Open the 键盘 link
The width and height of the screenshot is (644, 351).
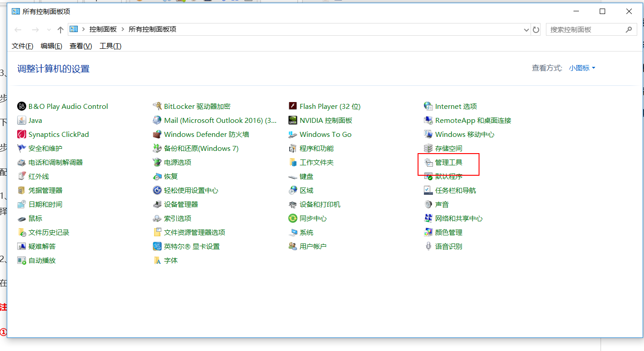click(x=306, y=177)
